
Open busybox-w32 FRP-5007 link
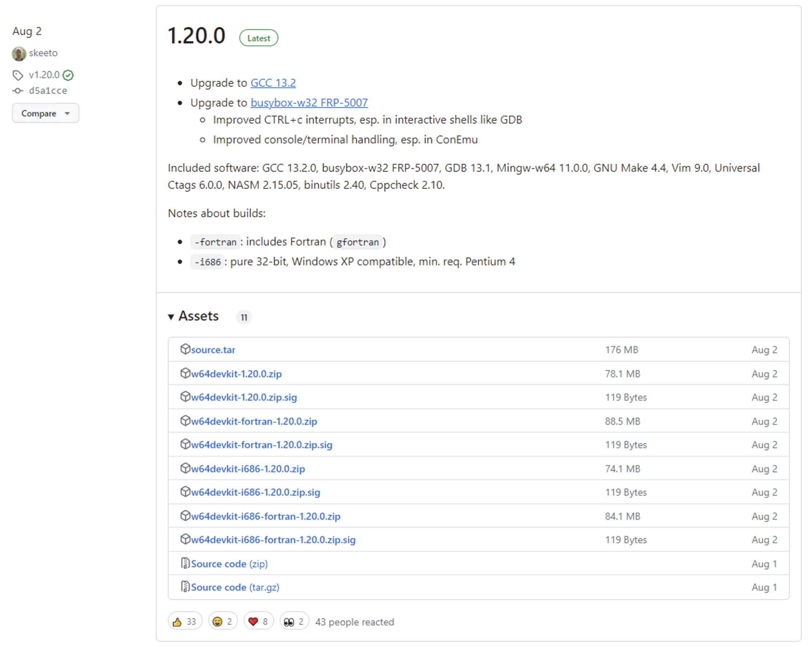coord(309,103)
